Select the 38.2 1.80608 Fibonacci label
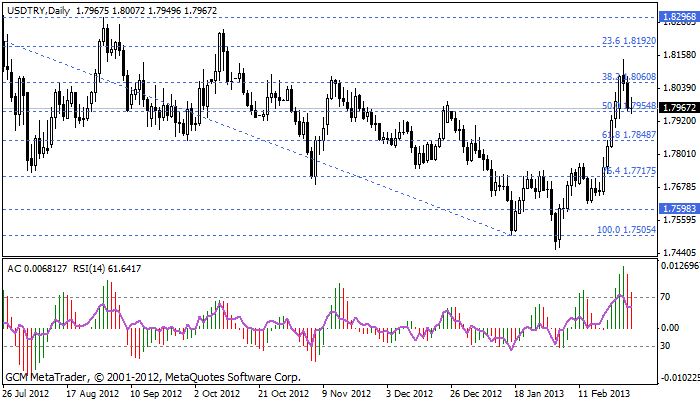700x402 pixels. point(629,77)
